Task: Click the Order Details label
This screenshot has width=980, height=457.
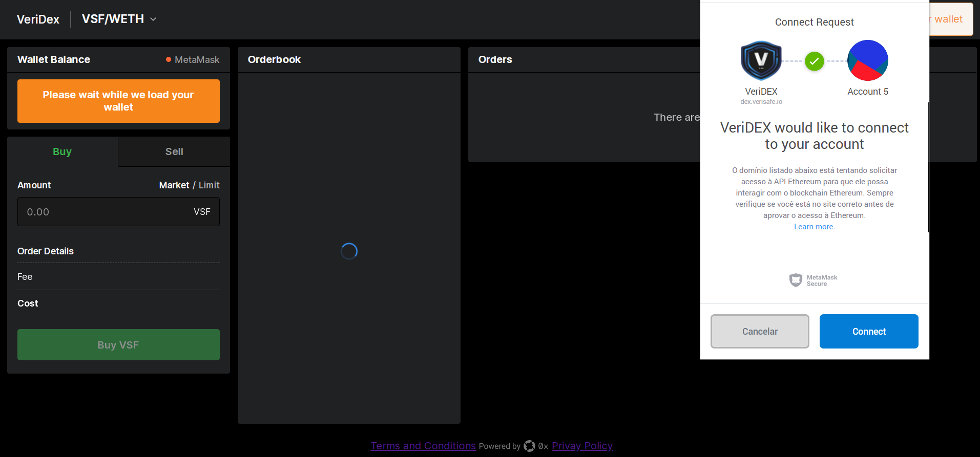Action: 46,251
